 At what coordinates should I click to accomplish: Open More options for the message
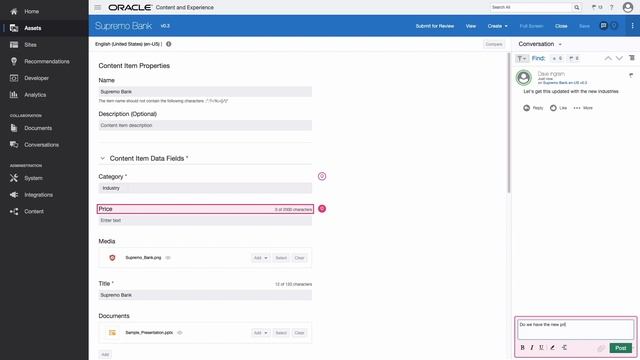click(583, 108)
